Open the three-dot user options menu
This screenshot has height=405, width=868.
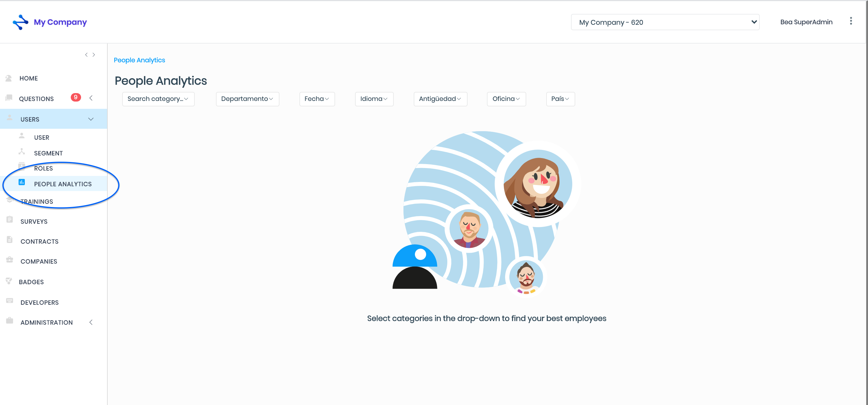850,21
